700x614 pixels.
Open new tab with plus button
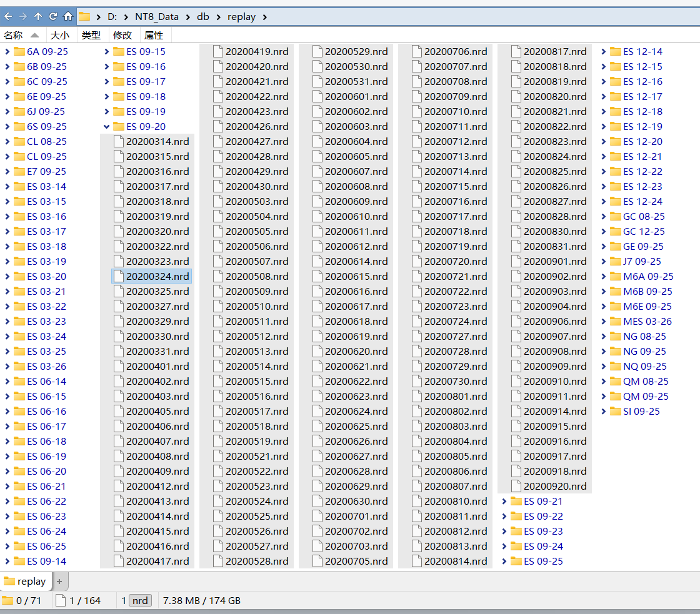click(59, 582)
